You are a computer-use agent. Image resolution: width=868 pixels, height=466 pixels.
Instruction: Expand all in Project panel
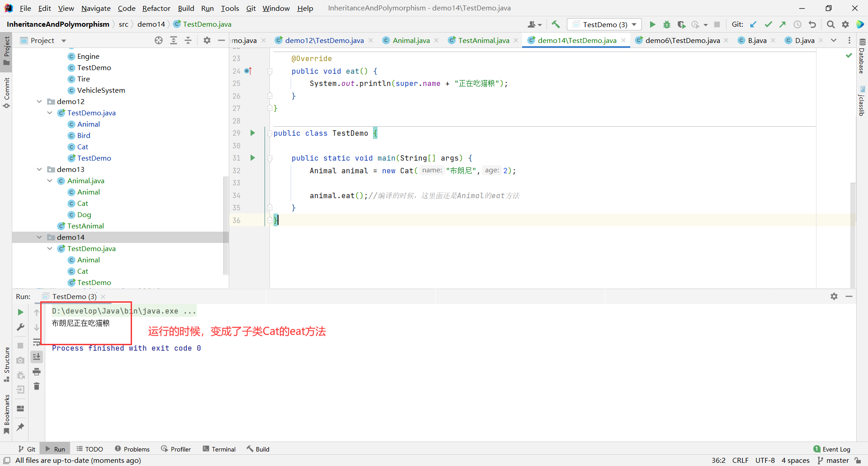point(174,40)
